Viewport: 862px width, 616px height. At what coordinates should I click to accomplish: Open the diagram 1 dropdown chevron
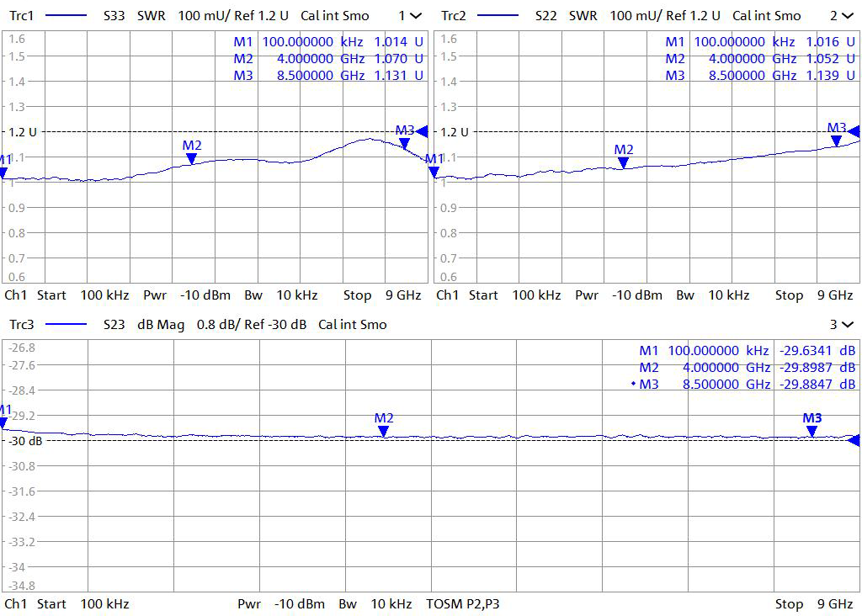point(416,15)
